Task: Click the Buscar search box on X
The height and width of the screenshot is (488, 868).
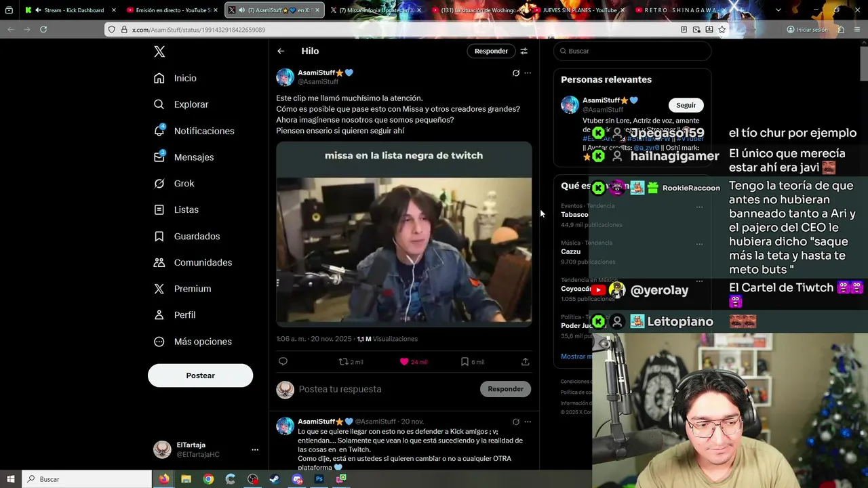Action: 632,51
